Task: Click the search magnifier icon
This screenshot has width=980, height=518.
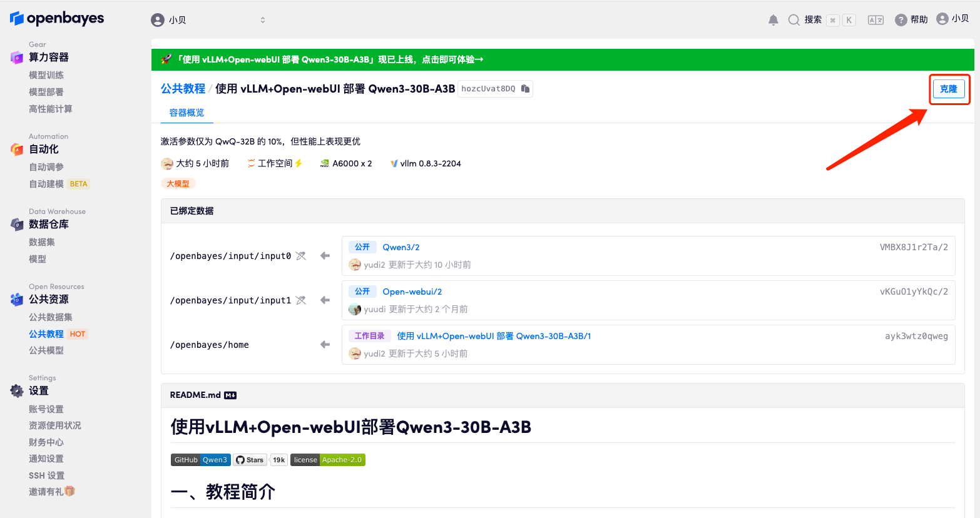Action: [x=794, y=20]
